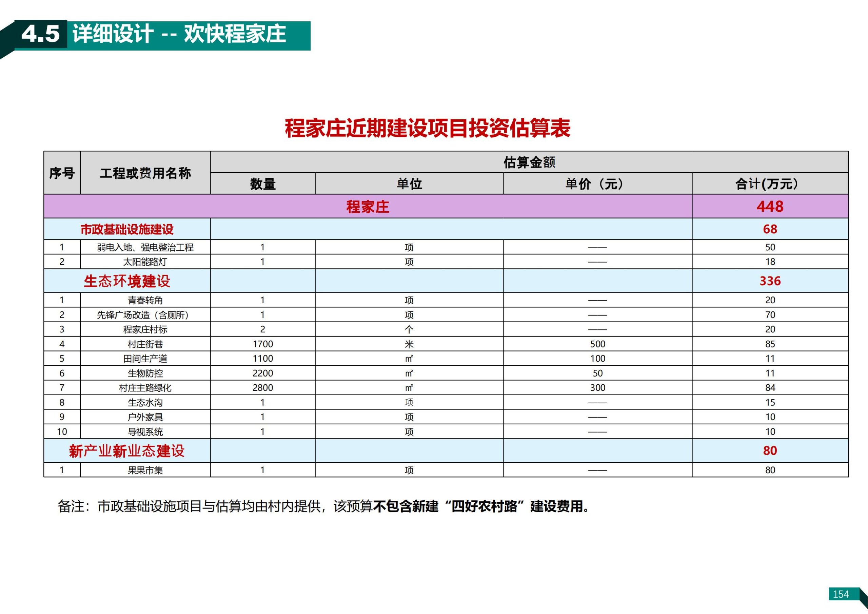
Task: Click the amount 50 for 弱电入地 row
Action: coord(770,247)
